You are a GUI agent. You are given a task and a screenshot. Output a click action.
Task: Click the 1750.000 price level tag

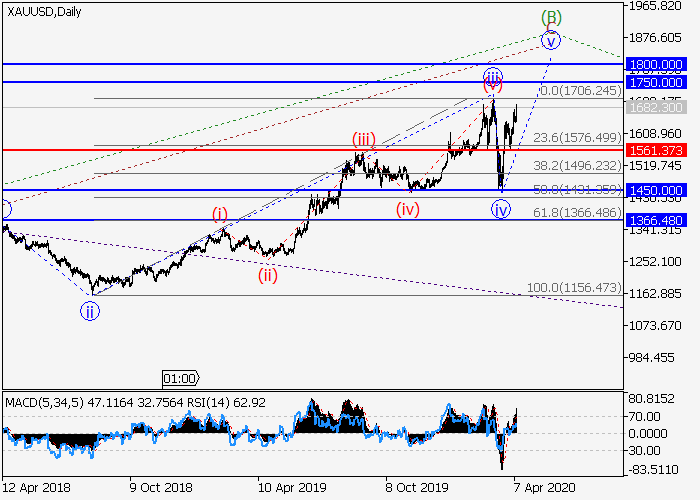tap(655, 80)
